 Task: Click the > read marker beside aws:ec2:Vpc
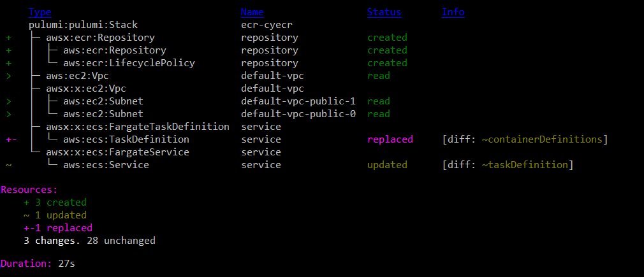[x=8, y=76]
